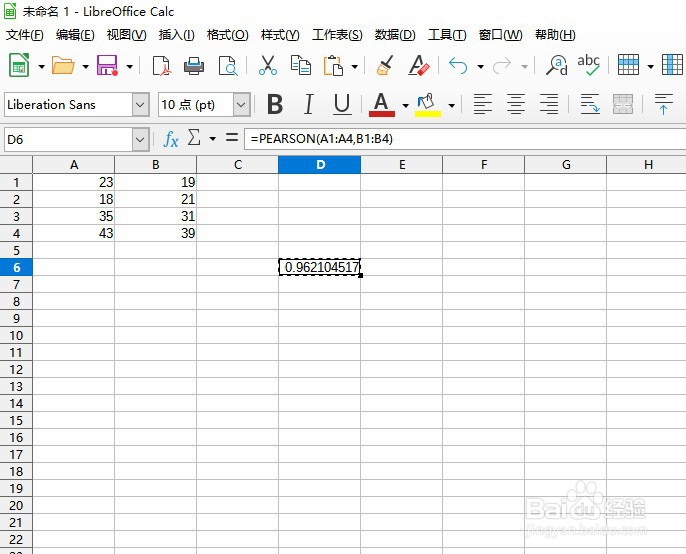Redo the last undone action
The image size is (686, 554).
click(502, 66)
